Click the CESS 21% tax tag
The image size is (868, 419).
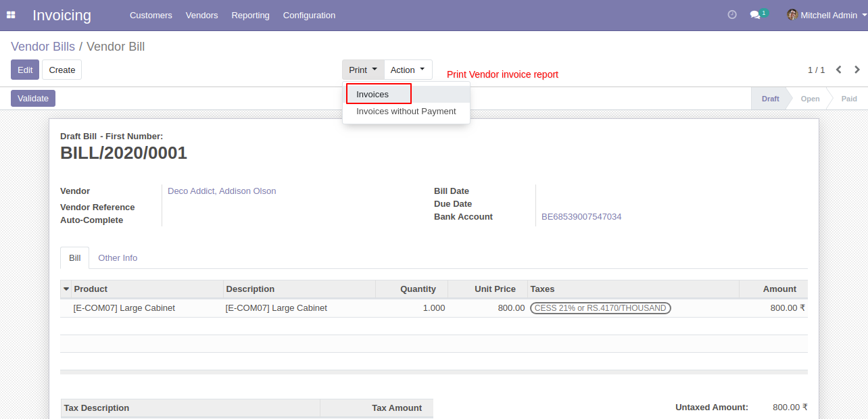tap(600, 308)
